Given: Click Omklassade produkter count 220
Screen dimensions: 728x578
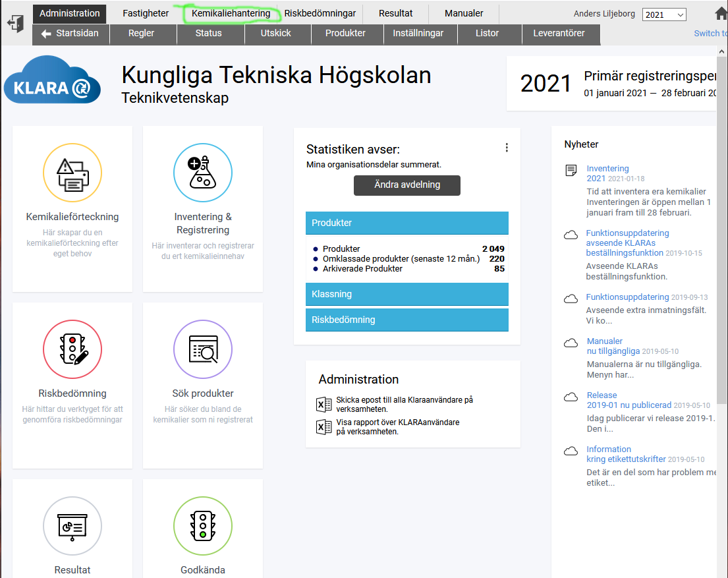Looking at the screenshot, I should (x=497, y=259).
